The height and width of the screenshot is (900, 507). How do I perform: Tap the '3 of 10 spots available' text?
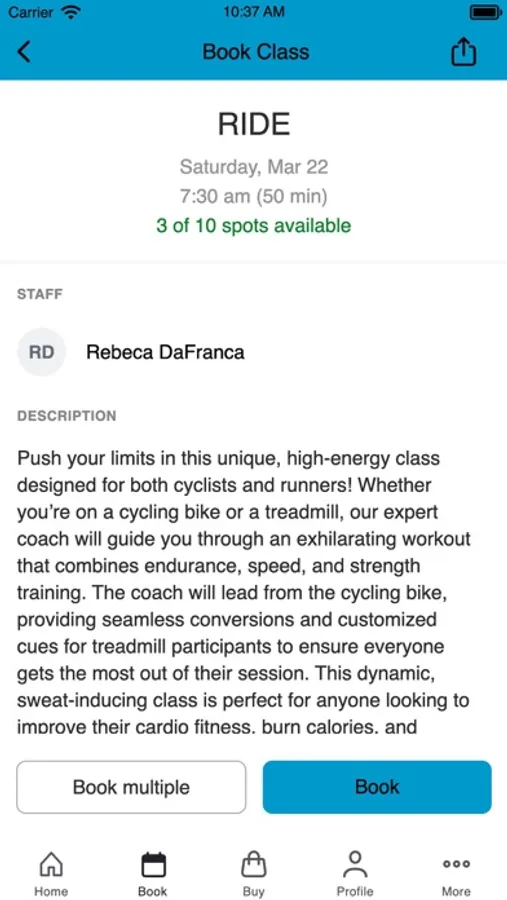[x=254, y=226]
